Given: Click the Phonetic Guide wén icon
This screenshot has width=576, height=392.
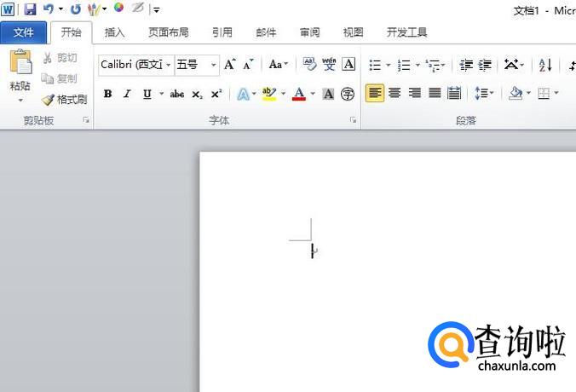Looking at the screenshot, I should pyautogui.click(x=329, y=64).
